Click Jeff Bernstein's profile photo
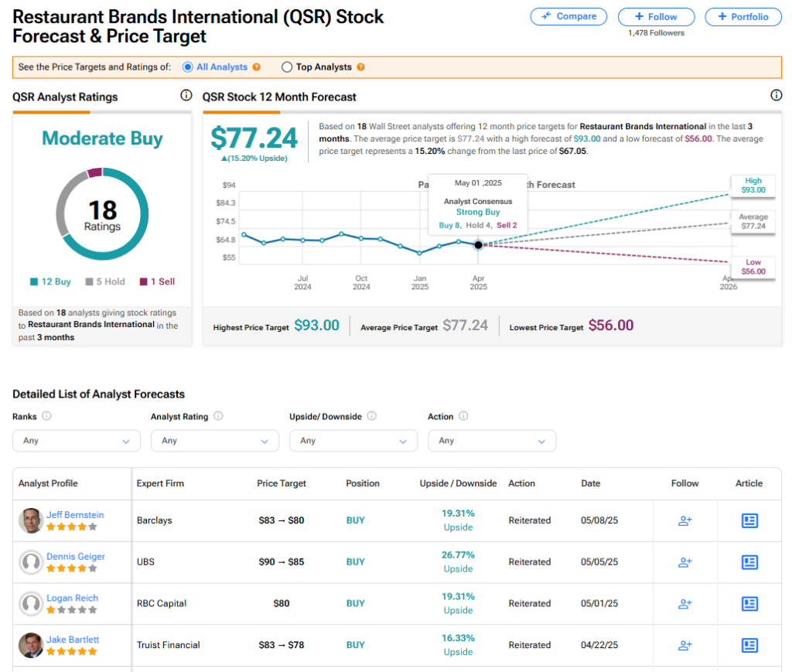This screenshot has width=792, height=672. [31, 520]
